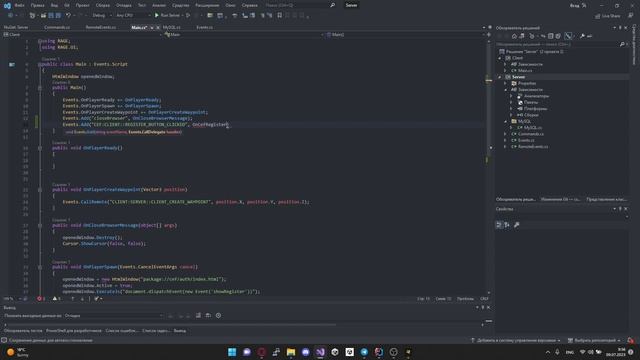Screen dimensions: 640x360
Task: Switch to the Commands.cs tab
Action: pos(57,27)
